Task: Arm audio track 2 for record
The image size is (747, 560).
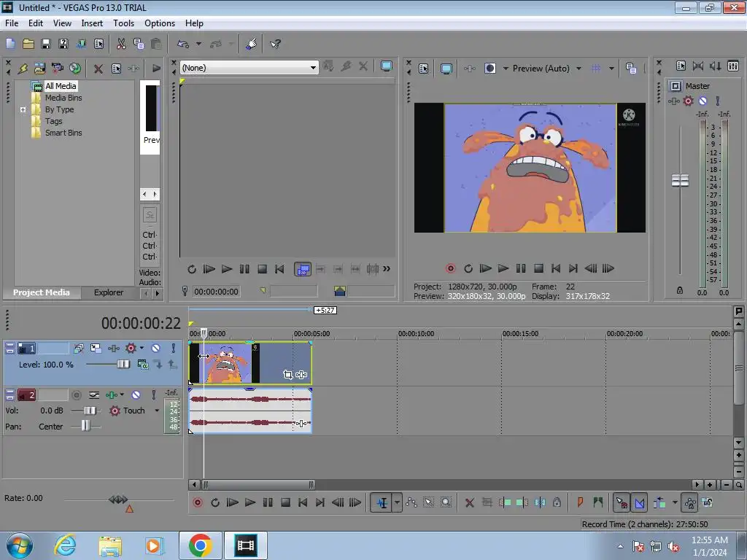Action: click(x=76, y=394)
